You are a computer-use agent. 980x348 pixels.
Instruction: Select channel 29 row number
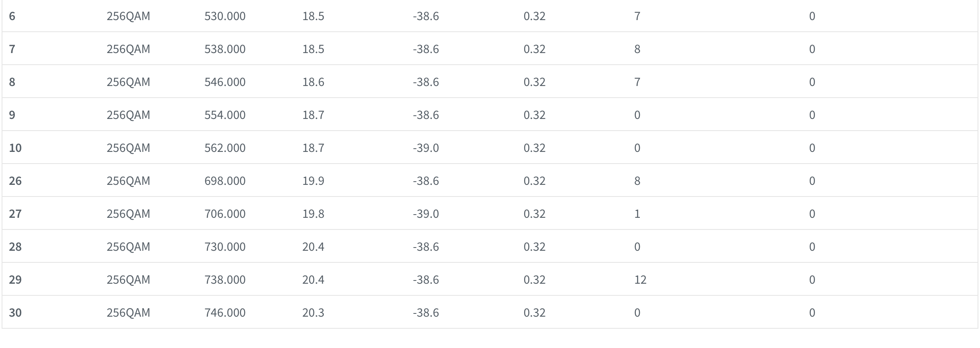click(x=15, y=280)
